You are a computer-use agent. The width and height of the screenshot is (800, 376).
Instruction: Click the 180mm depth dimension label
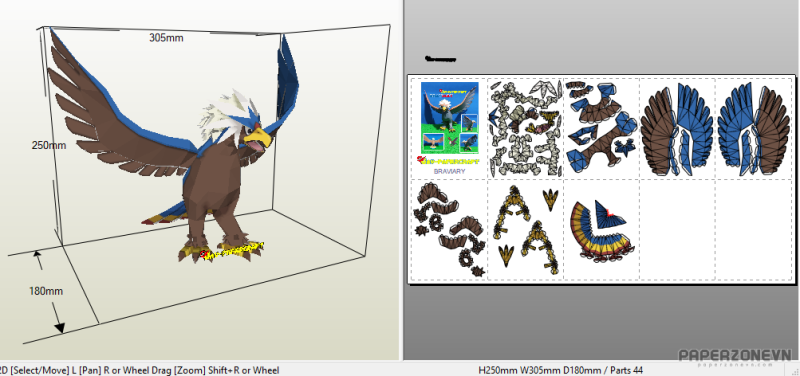45,291
